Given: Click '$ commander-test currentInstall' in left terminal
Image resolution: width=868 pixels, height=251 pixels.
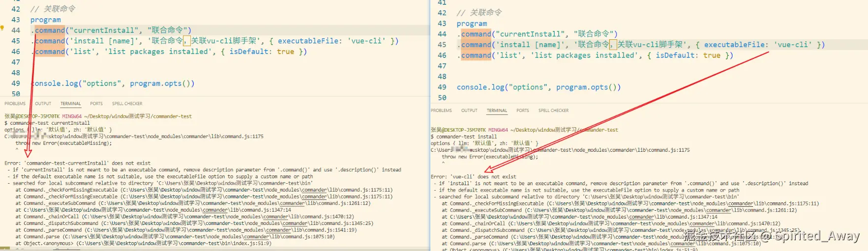Looking at the screenshot, I should point(47,123).
